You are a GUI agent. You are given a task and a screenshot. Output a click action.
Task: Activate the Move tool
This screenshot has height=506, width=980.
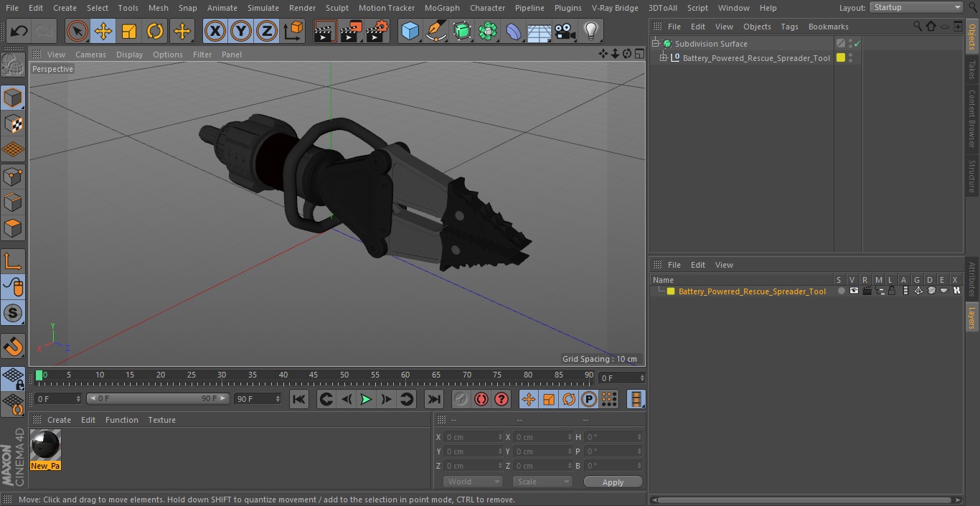point(103,31)
